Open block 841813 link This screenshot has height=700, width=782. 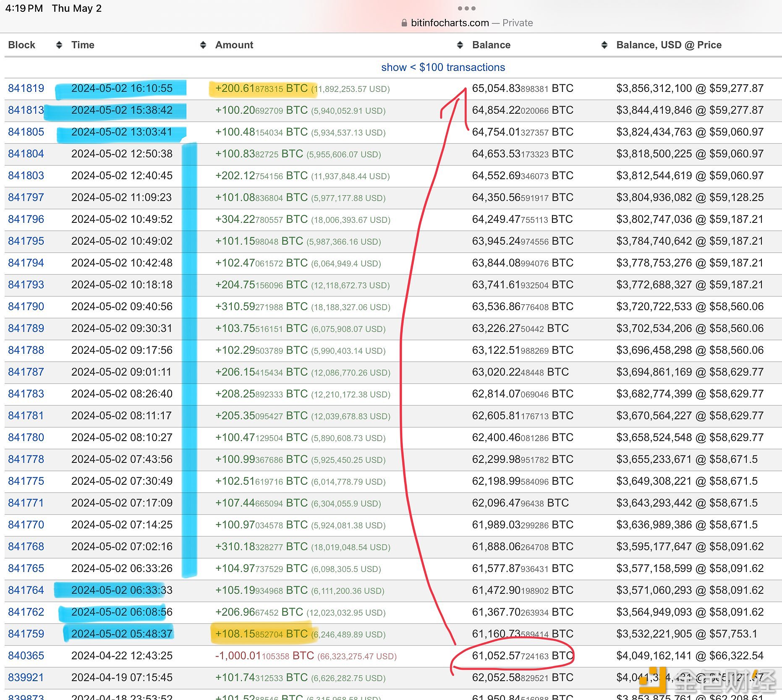pyautogui.click(x=26, y=110)
